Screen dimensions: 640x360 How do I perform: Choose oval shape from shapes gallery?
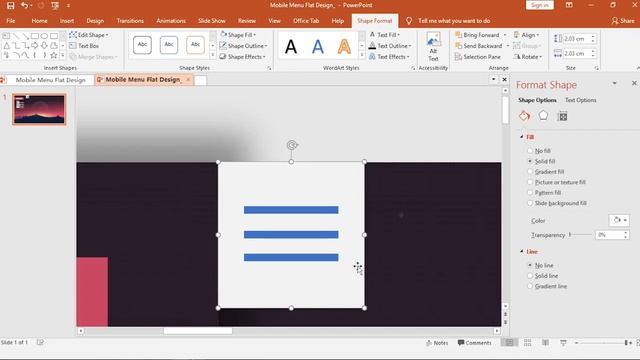(44, 36)
